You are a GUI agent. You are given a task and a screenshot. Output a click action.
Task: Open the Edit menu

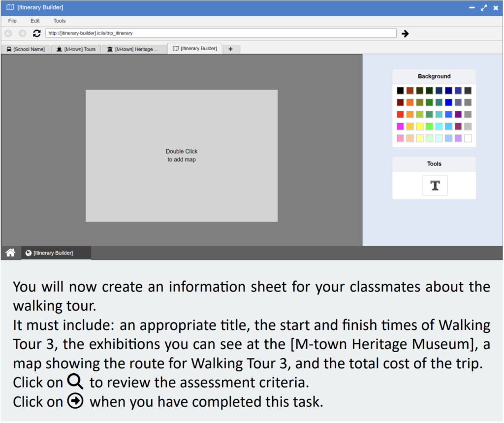[x=35, y=21]
